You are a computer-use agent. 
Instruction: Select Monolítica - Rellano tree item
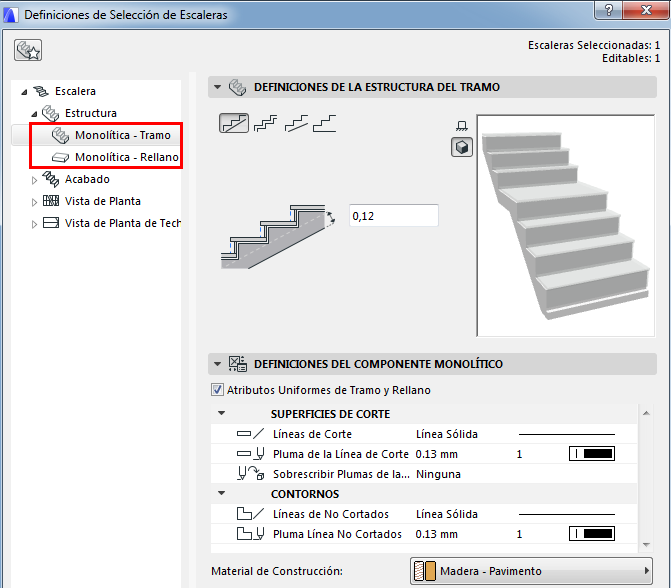pyautogui.click(x=127, y=157)
